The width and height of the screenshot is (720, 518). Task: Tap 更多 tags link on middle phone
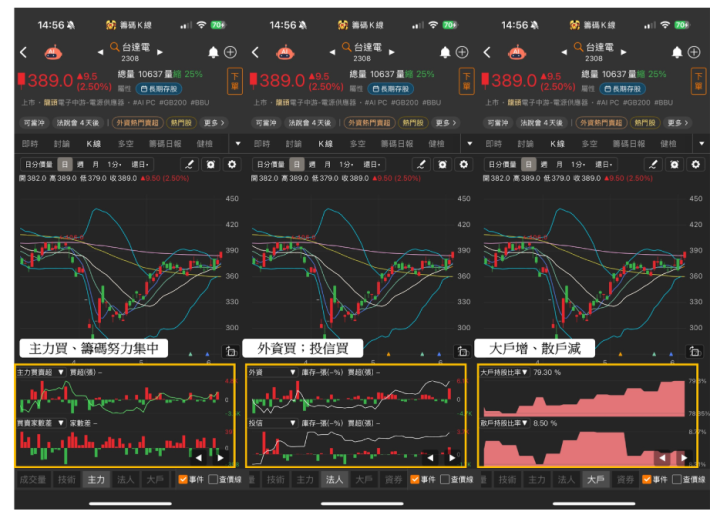445,123
